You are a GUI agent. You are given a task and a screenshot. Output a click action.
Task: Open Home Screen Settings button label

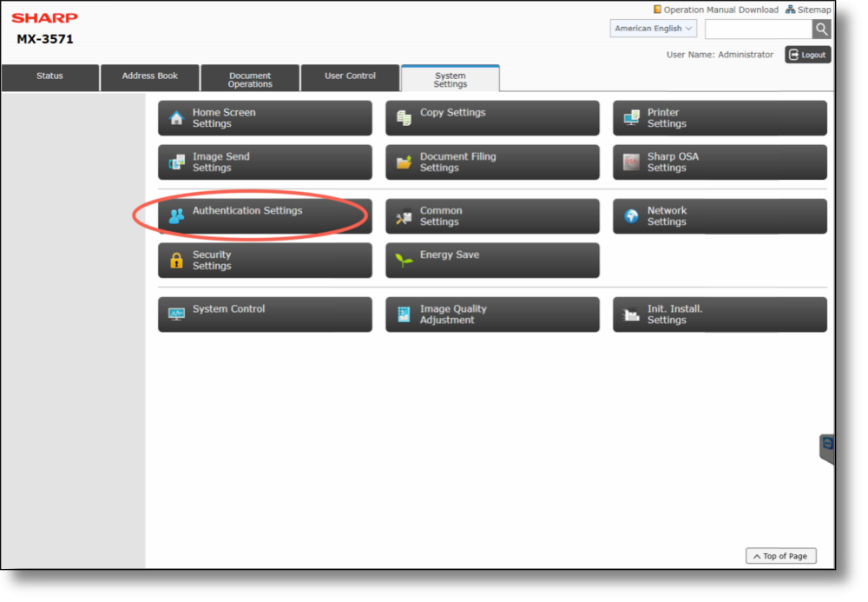tap(224, 118)
